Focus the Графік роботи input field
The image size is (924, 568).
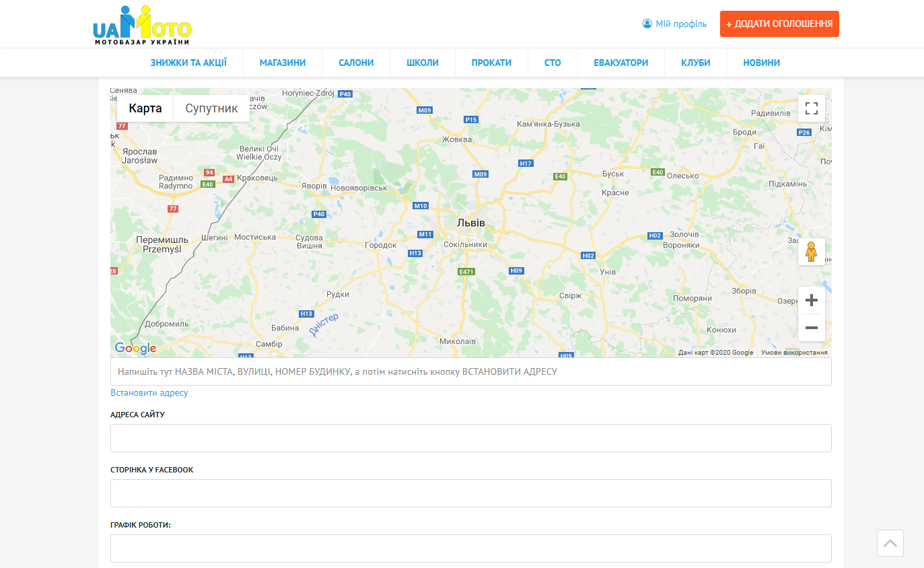[471, 548]
